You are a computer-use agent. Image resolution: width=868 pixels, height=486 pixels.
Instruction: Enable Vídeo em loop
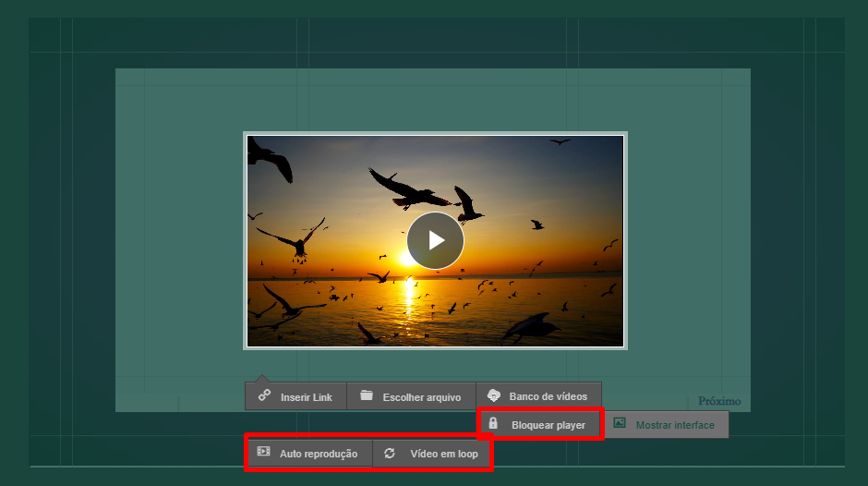[432, 454]
